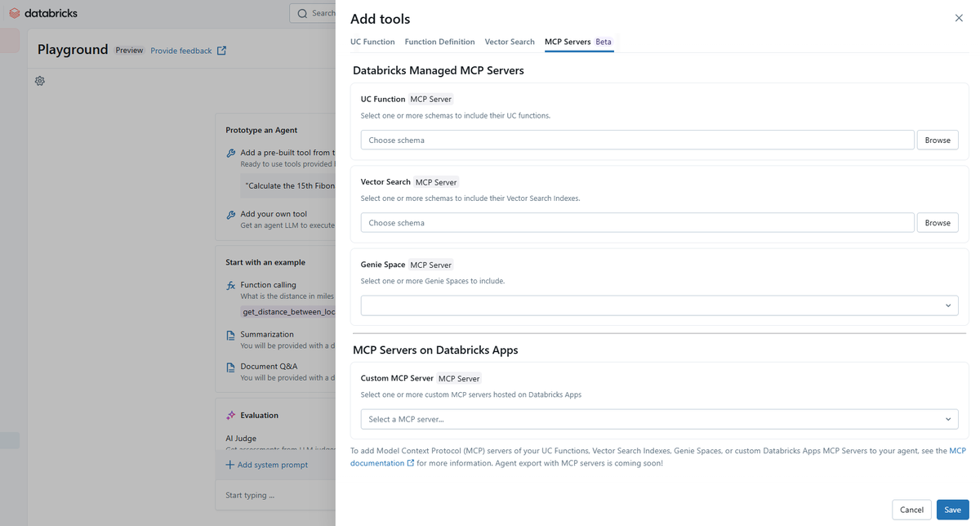980x526 pixels.
Task: Select the Document Q&A example
Action: point(269,366)
